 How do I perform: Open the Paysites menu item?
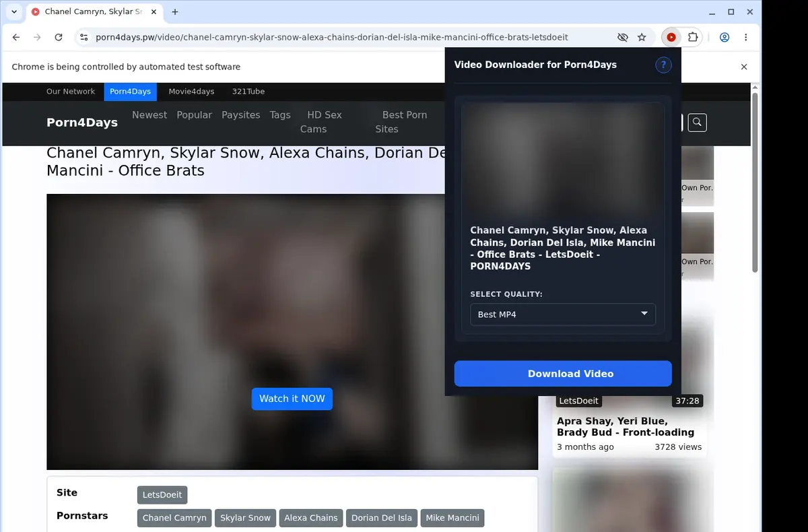(241, 115)
